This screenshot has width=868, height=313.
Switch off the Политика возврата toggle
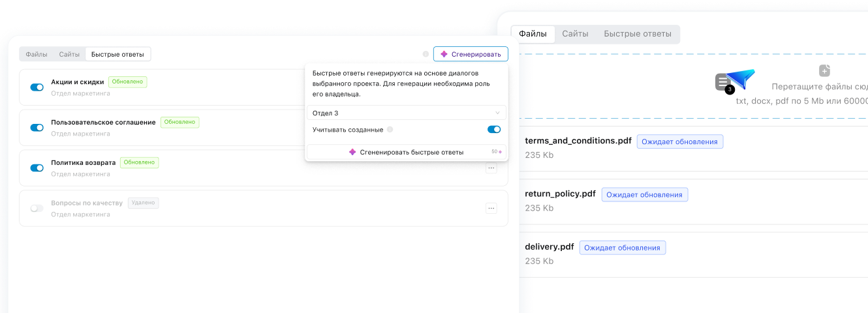click(37, 168)
